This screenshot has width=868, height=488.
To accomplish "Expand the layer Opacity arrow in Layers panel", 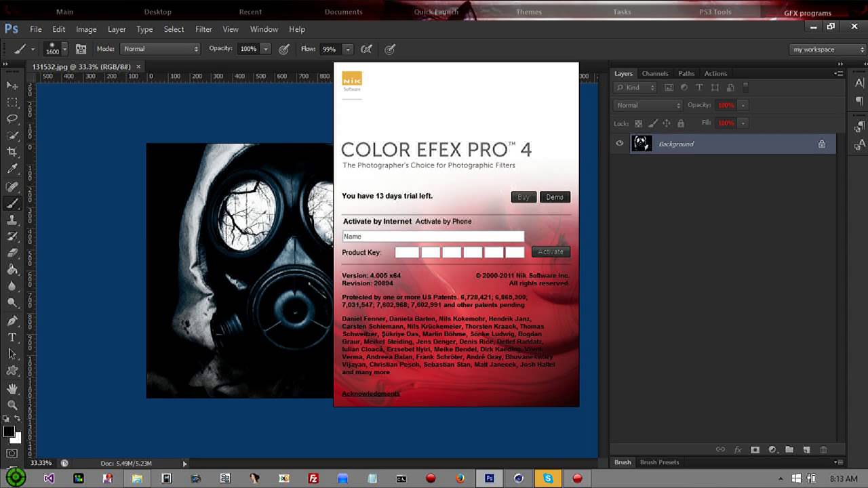I will pyautogui.click(x=743, y=105).
